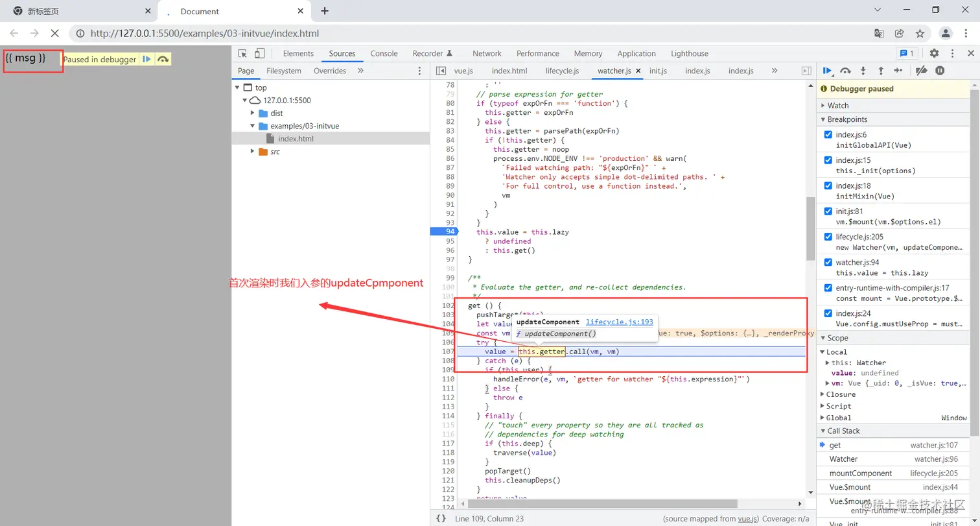
Task: Open the Chrome three-dot menu
Action: [x=967, y=33]
